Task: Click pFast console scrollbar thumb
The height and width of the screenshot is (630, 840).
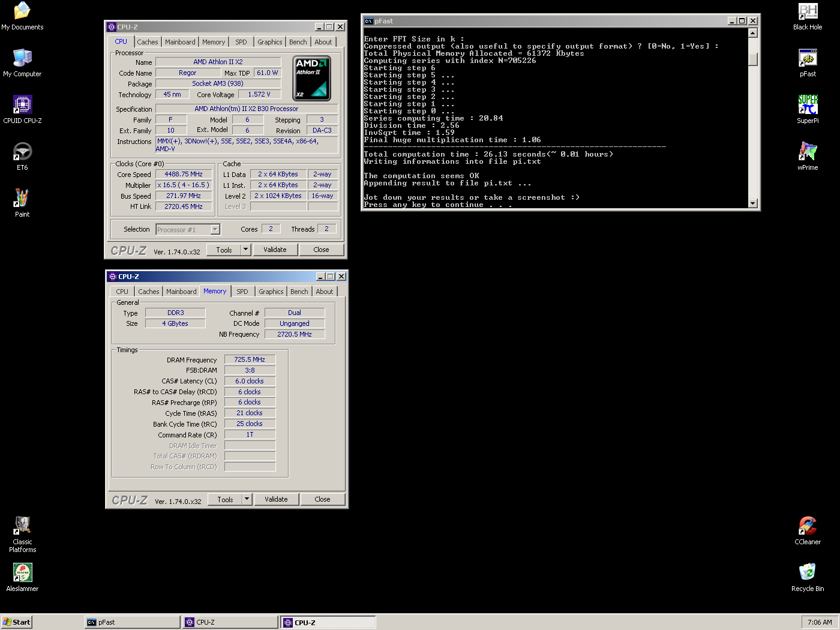Action: (x=753, y=59)
